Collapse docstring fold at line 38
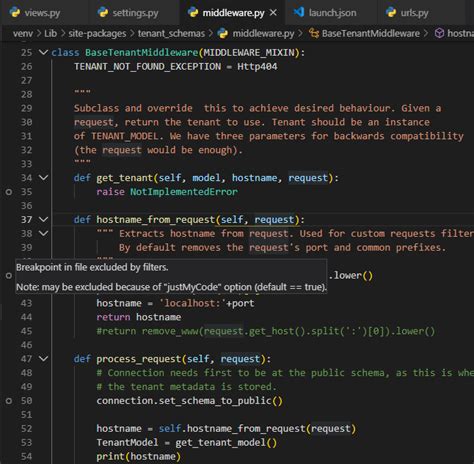Viewport: 474px width, 464px height. point(43,233)
